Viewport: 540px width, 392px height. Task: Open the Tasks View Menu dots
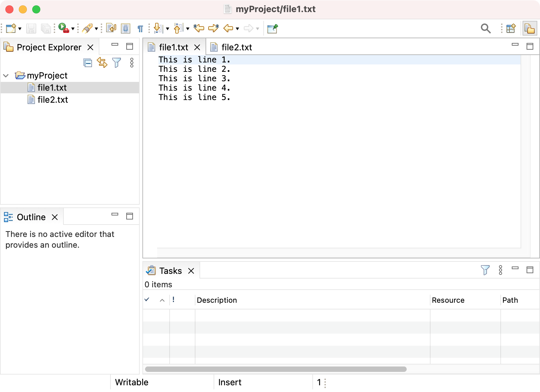(x=500, y=270)
